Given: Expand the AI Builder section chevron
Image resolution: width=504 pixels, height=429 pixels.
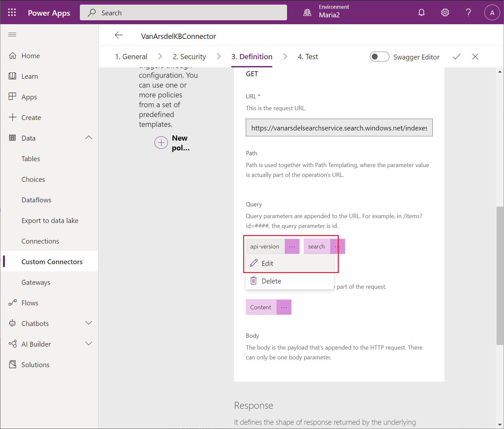Looking at the screenshot, I should [89, 344].
